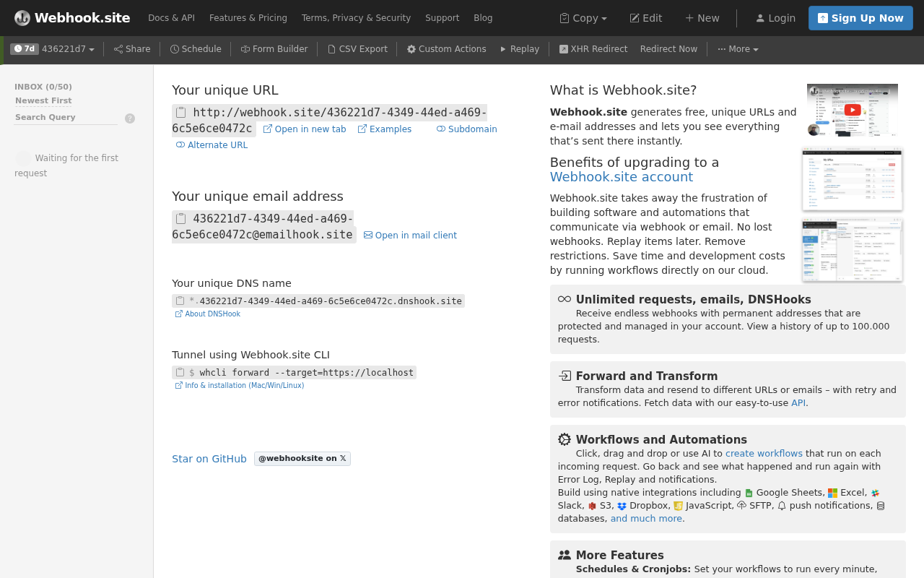924x578 pixels.
Task: Click Open in new tab link
Action: coord(305,129)
